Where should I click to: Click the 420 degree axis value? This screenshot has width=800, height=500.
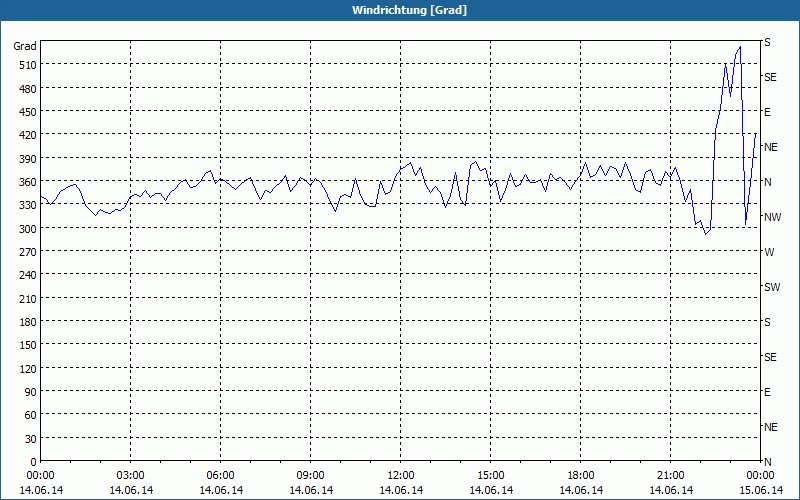pos(28,136)
